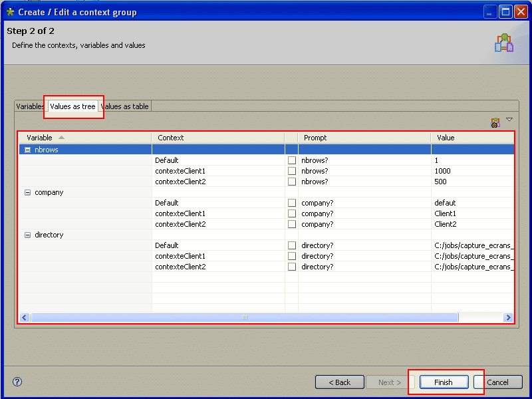532x399 pixels.
Task: Collapse the company variable node
Action: [27, 192]
